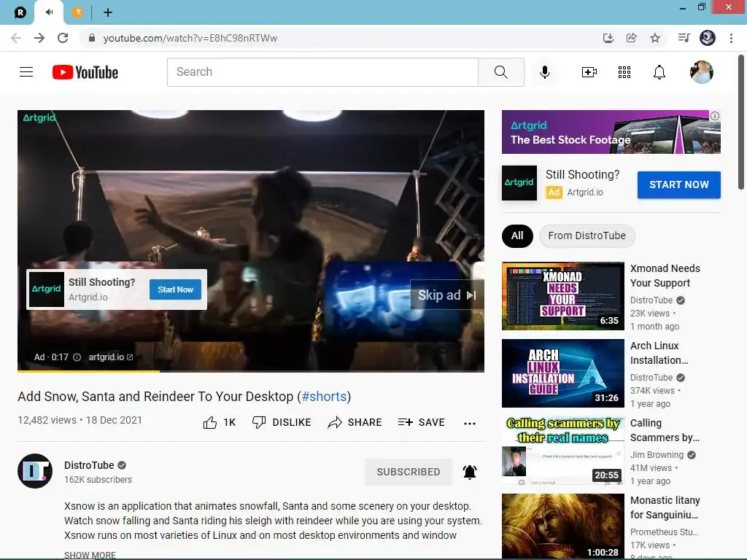Open ad info icon beside Ad timer
The image size is (747, 560).
pyautogui.click(x=77, y=357)
